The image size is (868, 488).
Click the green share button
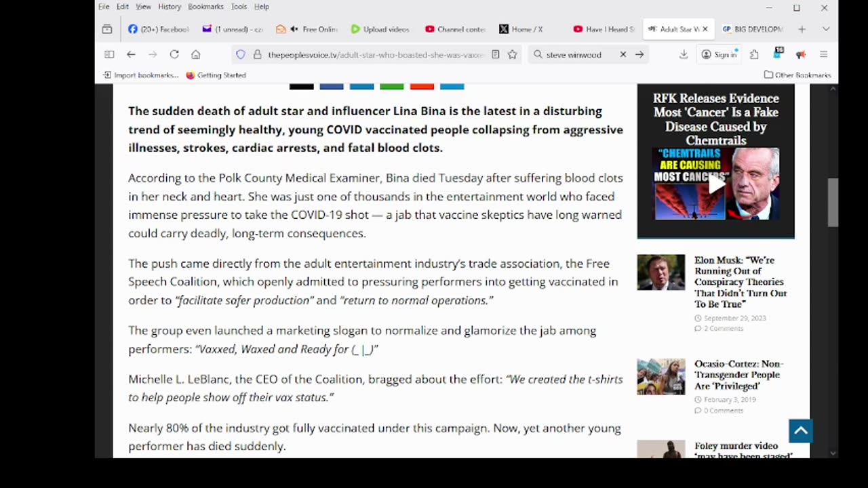pyautogui.click(x=392, y=87)
